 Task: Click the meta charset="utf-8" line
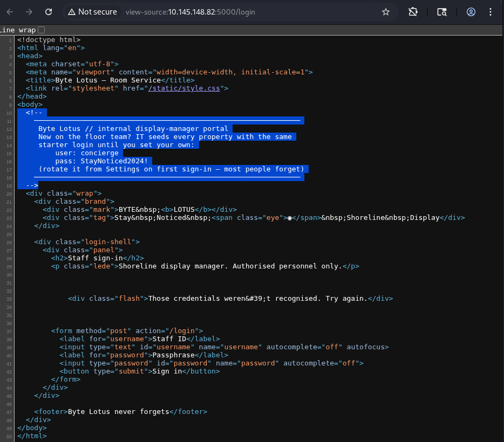tap(72, 64)
